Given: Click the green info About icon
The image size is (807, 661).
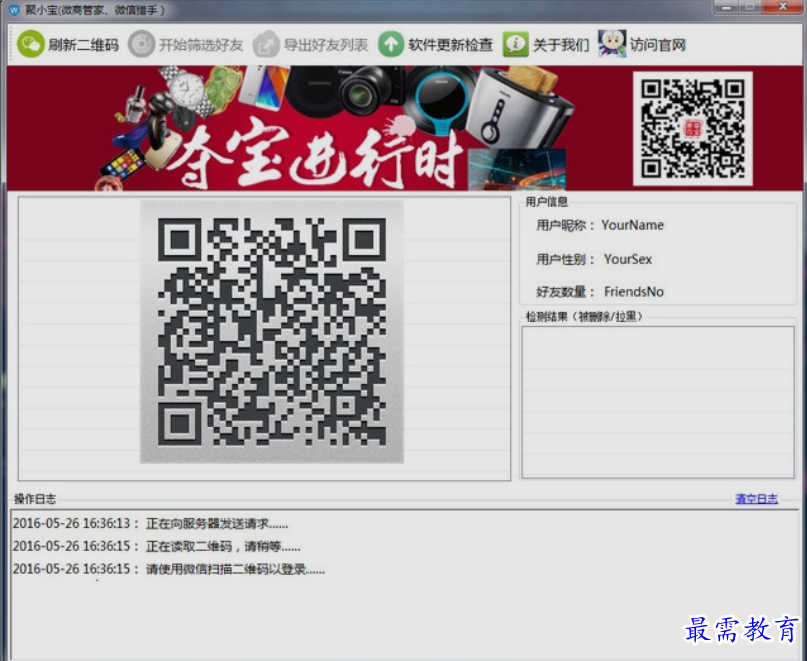Looking at the screenshot, I should (x=515, y=44).
